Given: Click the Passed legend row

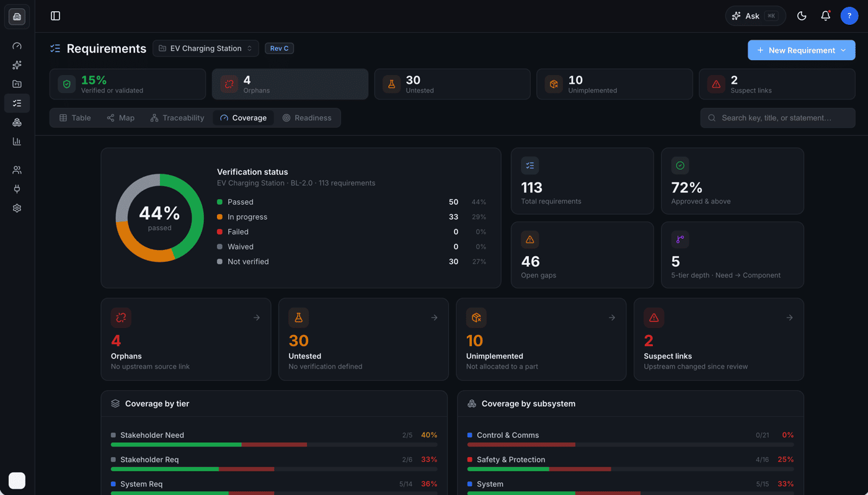Looking at the screenshot, I should pyautogui.click(x=352, y=202).
